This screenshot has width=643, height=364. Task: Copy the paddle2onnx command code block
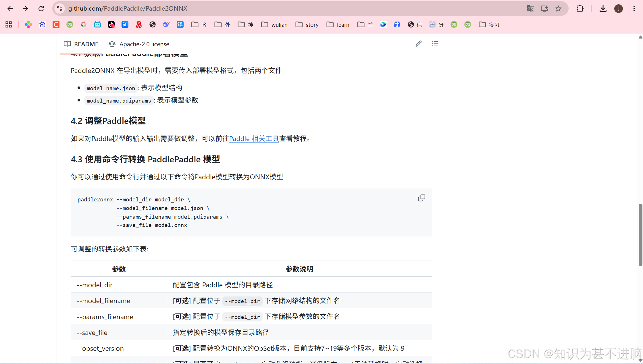pos(421,198)
